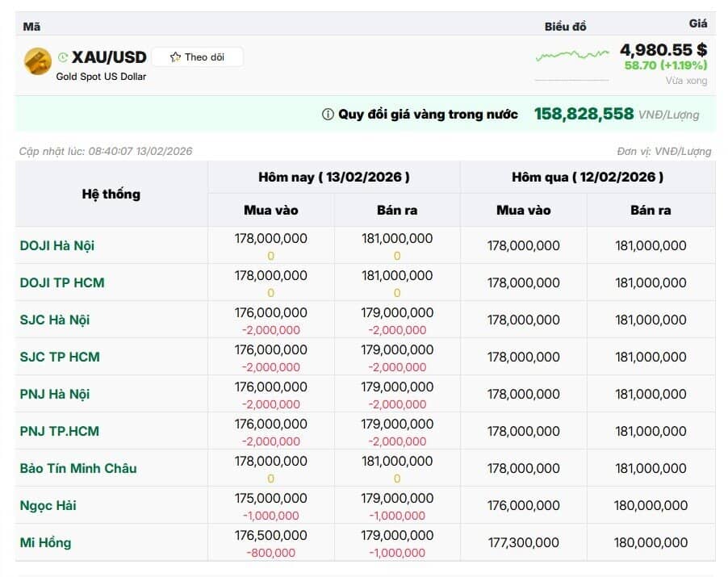
Task: Click the -800,000 change for Mi Hồng
Action: tap(270, 553)
